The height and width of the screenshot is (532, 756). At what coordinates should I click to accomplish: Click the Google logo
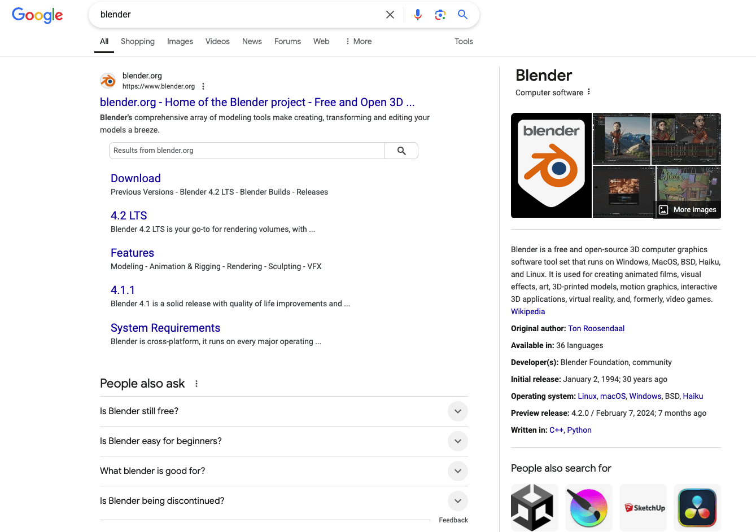(37, 15)
